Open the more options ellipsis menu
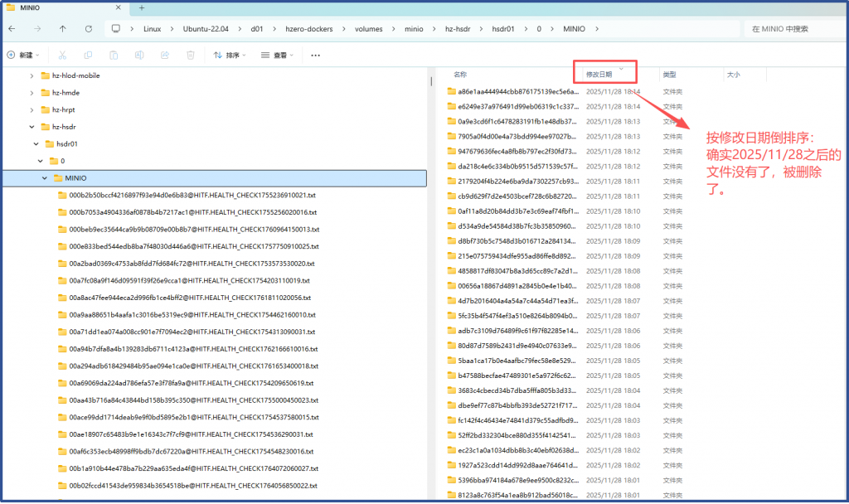Image resolution: width=849 pixels, height=504 pixels. (315, 56)
